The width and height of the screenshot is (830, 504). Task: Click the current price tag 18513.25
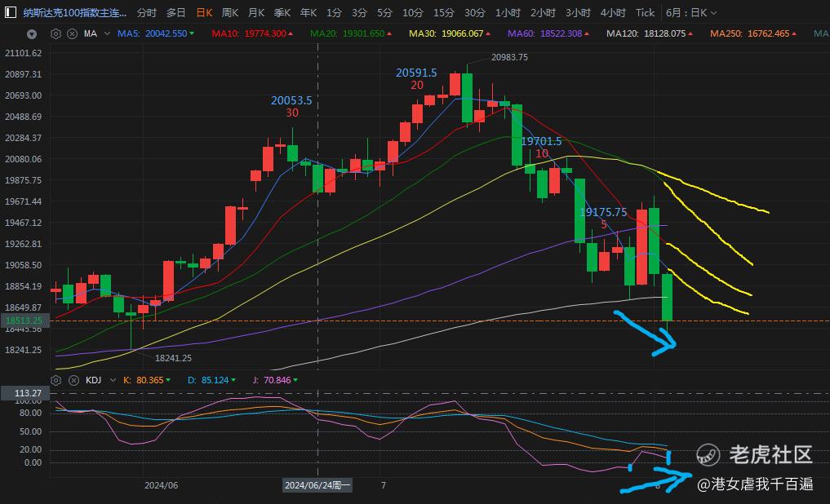coord(24,321)
